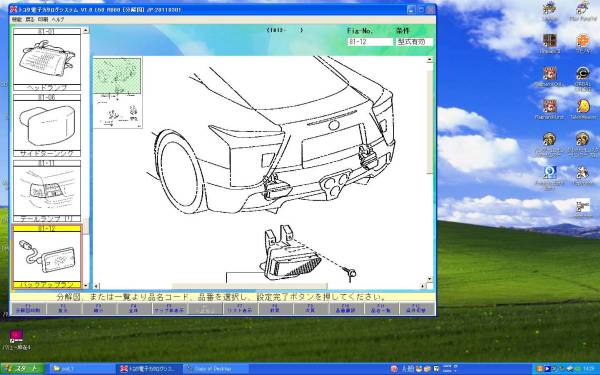Click the F12 function button at bottom right
Image resolution: width=600 pixels, height=375 pixels.
coord(416,309)
